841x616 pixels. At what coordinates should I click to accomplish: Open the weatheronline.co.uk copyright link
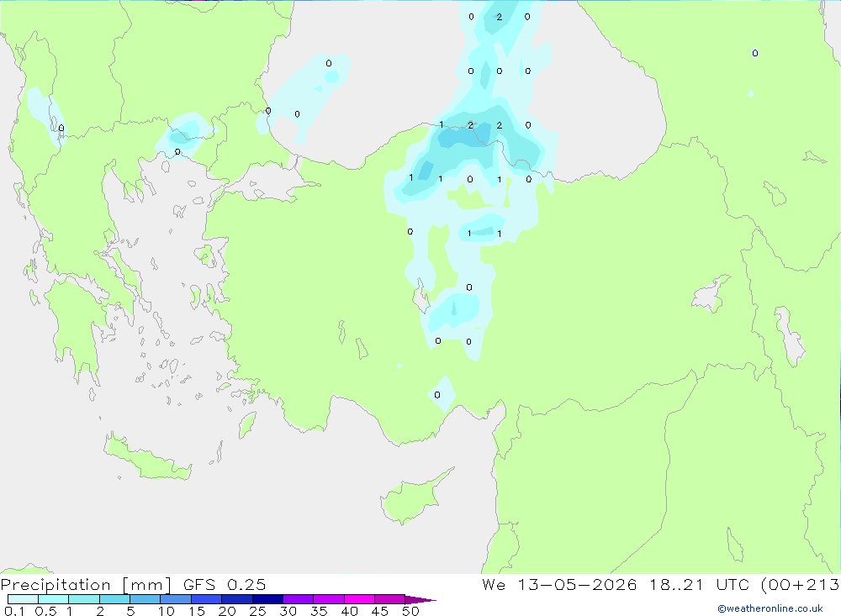770,608
